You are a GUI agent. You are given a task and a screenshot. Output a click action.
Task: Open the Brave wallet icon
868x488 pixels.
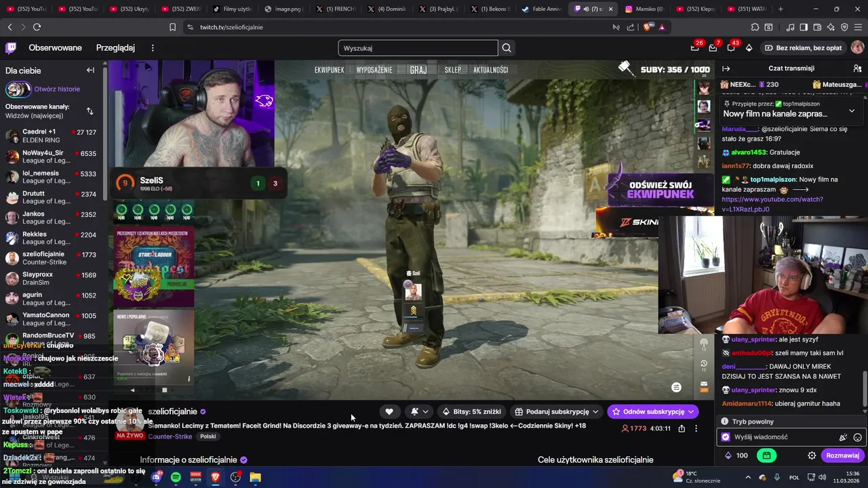tap(818, 27)
